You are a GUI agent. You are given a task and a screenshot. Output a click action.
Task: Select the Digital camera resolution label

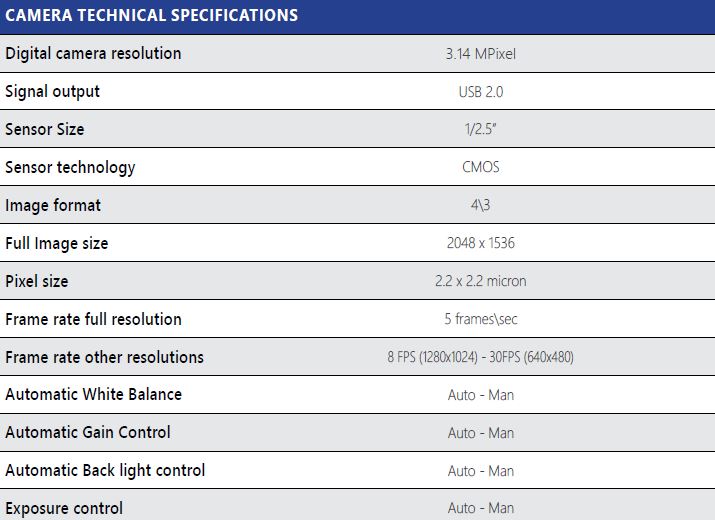coord(93,53)
